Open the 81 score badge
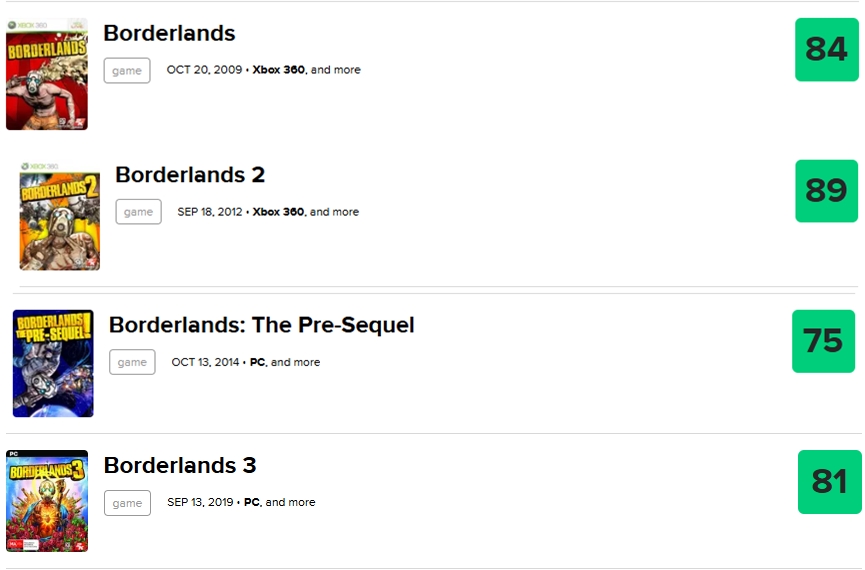Viewport: 865px width, 570px height. pos(829,482)
